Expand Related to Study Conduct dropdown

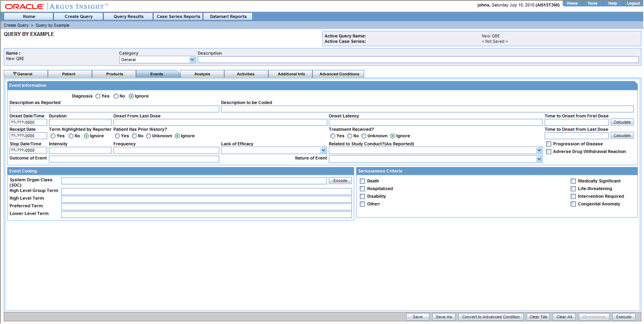click(539, 150)
